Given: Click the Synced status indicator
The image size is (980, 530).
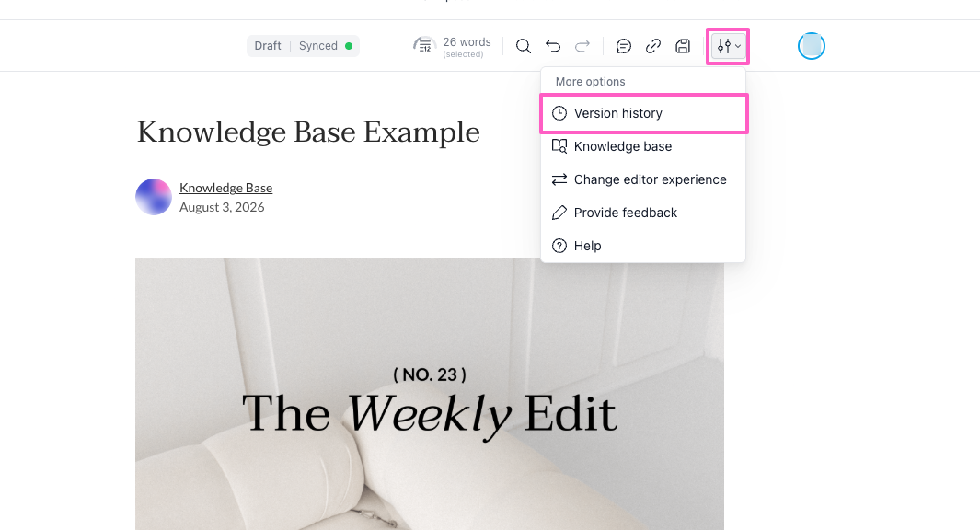Looking at the screenshot, I should (x=325, y=46).
